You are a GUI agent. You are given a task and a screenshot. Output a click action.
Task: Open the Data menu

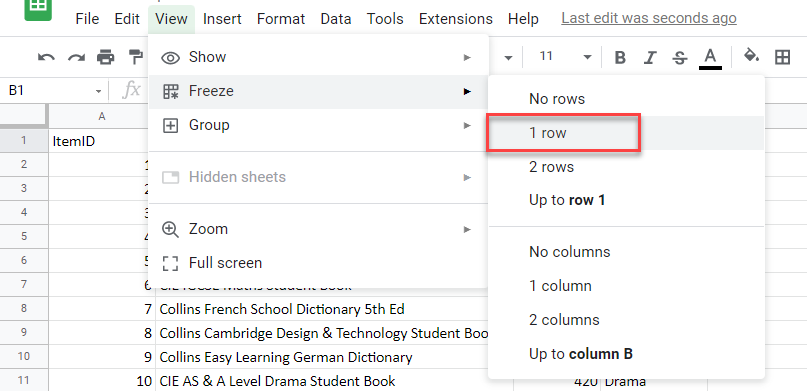(336, 19)
